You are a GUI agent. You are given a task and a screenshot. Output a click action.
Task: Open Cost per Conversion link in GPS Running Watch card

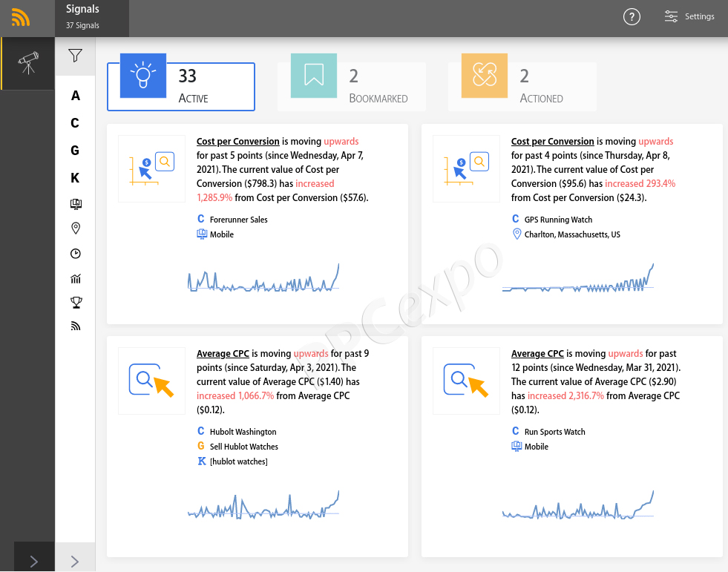(x=553, y=141)
